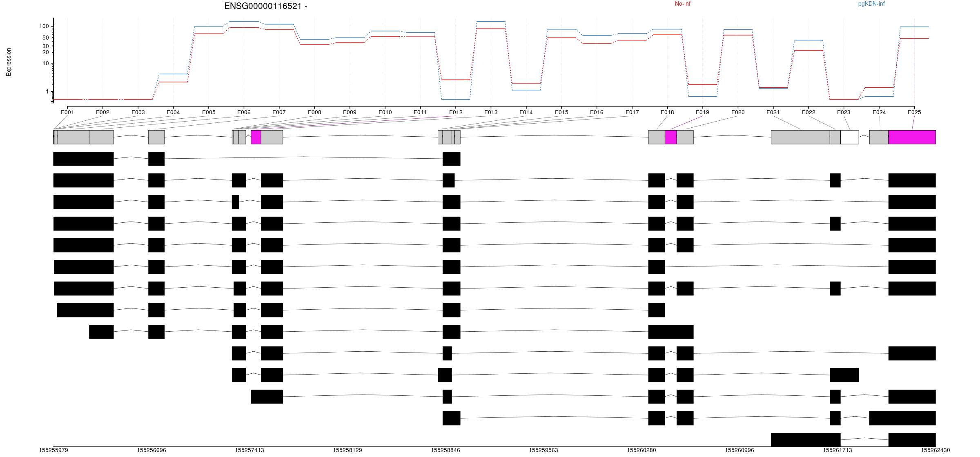Click exon label E018
Screen dimensions: 980x457
click(x=667, y=112)
